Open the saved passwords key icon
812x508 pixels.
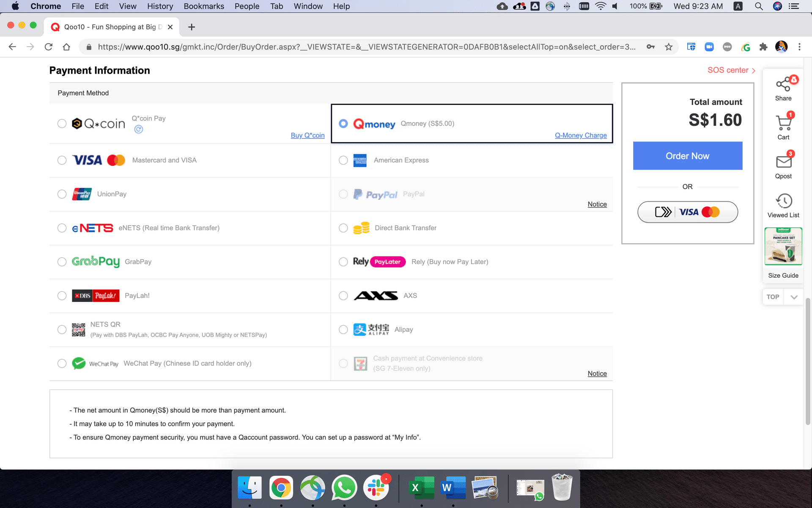coord(651,47)
